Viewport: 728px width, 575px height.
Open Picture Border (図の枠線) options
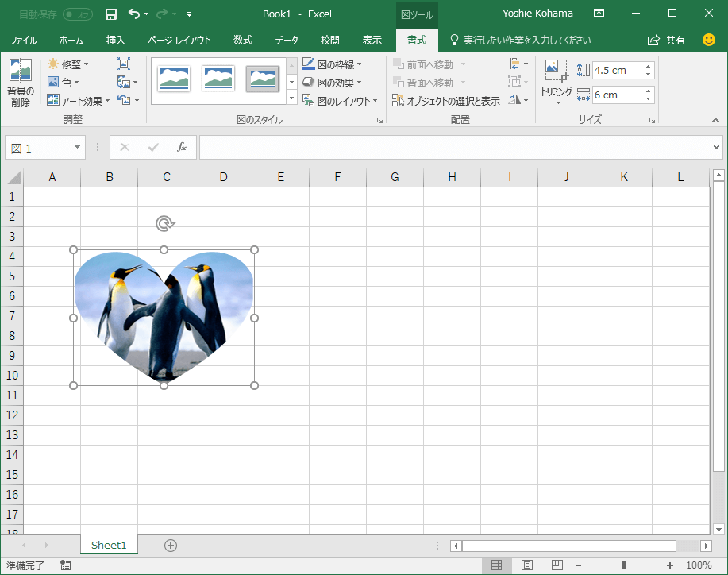[x=332, y=64]
